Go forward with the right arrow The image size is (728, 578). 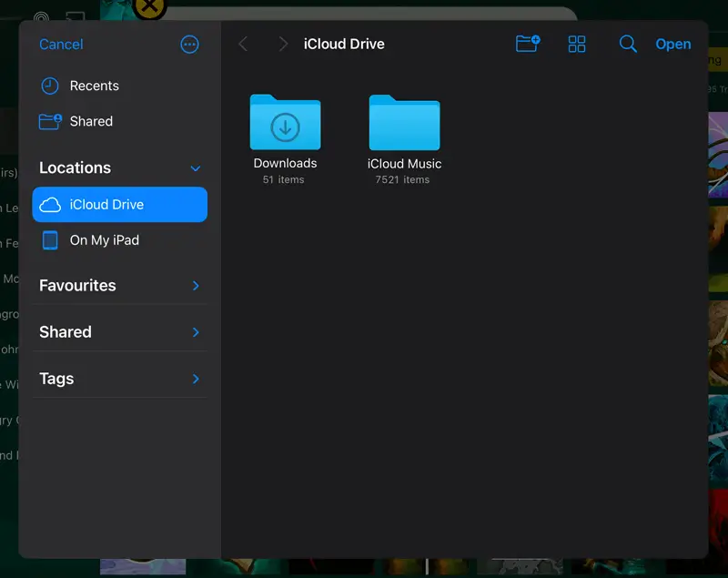pos(283,44)
